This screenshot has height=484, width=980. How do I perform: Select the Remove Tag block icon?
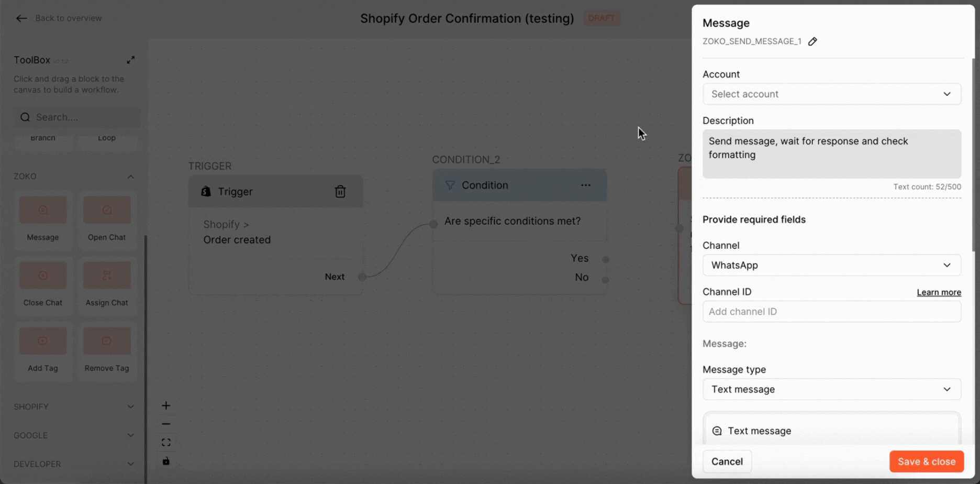[107, 341]
